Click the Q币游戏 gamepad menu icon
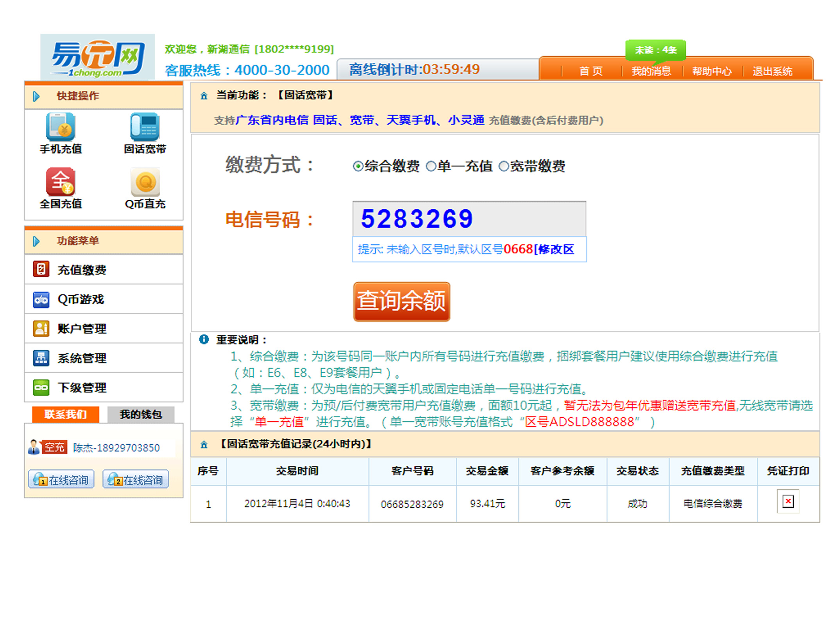Screen dimensions: 840x618 click(41, 300)
